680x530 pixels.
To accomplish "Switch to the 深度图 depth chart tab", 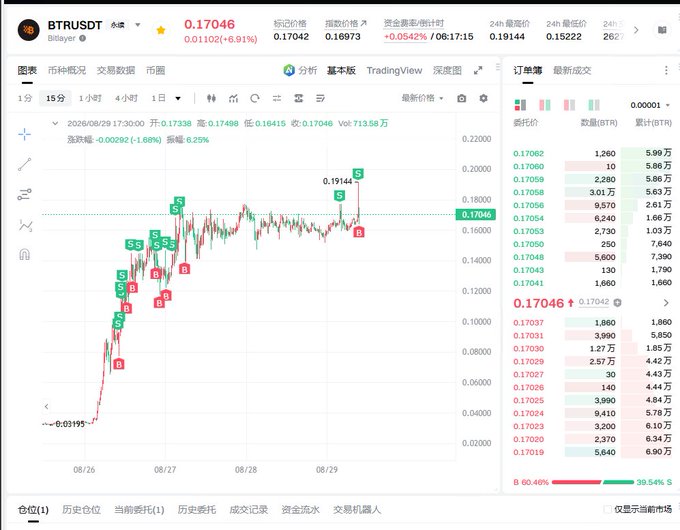I will click(x=447, y=70).
